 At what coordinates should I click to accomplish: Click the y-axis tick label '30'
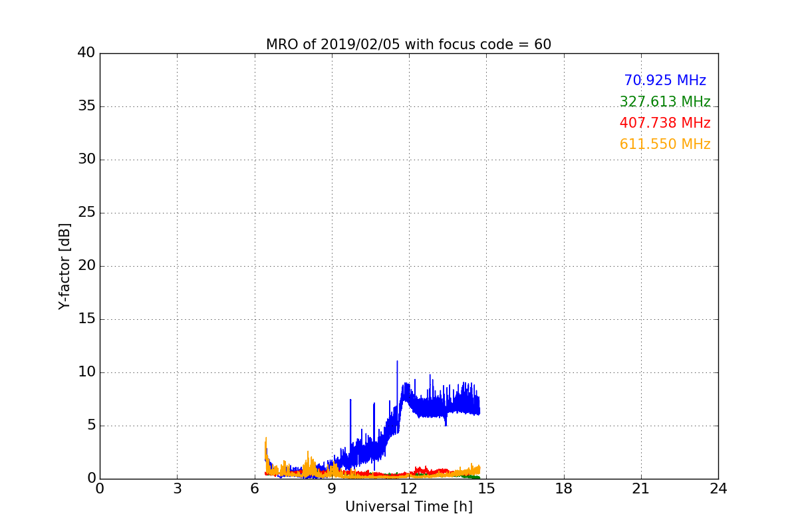pos(86,160)
